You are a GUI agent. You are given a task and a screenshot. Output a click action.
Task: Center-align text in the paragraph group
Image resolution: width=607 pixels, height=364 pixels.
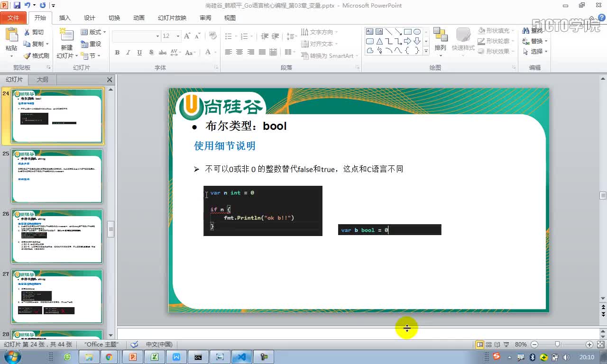coord(239,52)
